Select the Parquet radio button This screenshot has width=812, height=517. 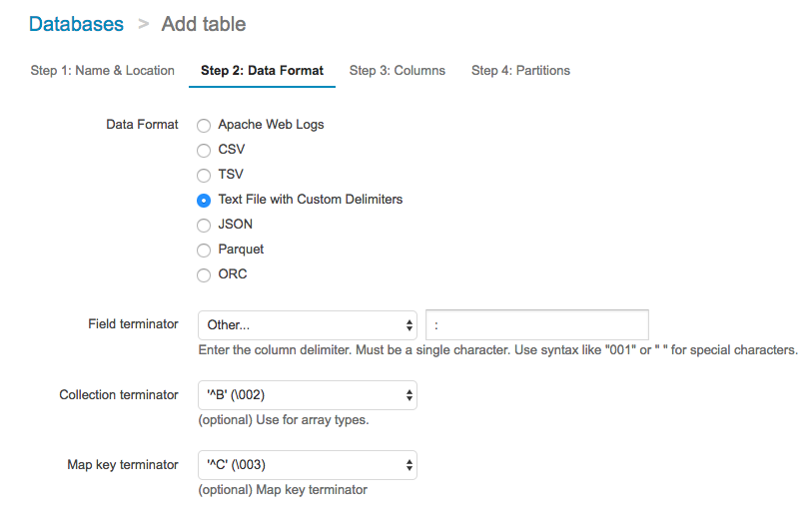(204, 251)
